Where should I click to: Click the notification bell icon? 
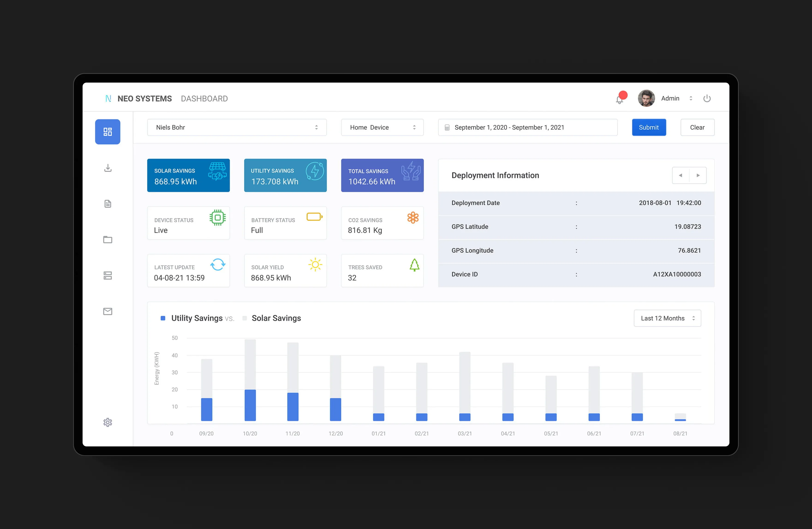(619, 99)
